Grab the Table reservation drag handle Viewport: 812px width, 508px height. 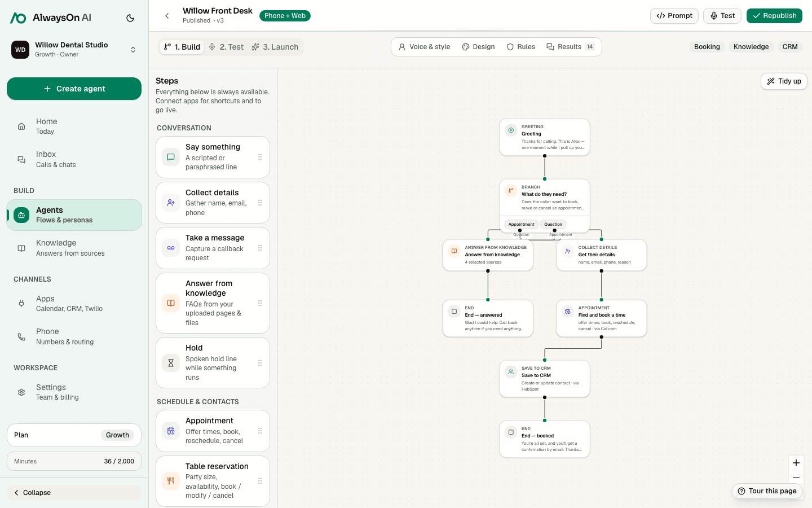(260, 481)
